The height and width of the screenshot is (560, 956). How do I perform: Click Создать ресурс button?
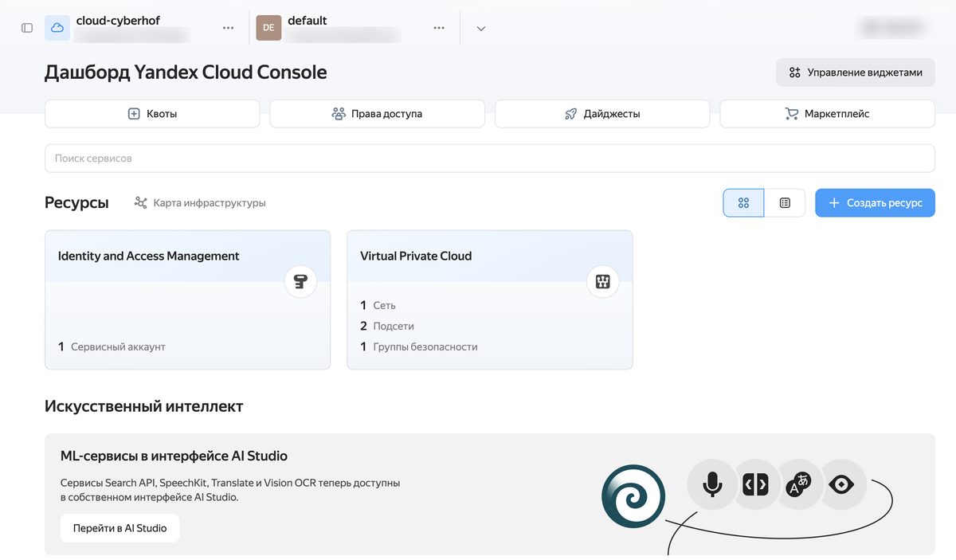[875, 203]
